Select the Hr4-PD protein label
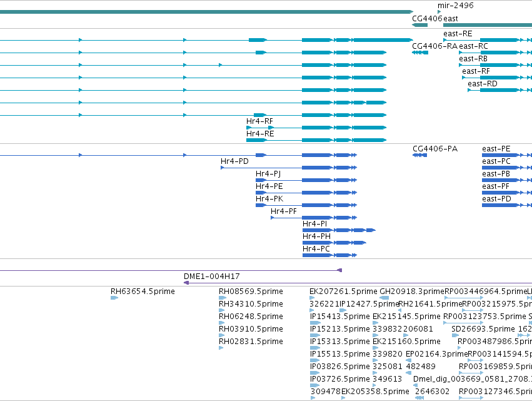This screenshot has width=532, height=401. coord(234,161)
